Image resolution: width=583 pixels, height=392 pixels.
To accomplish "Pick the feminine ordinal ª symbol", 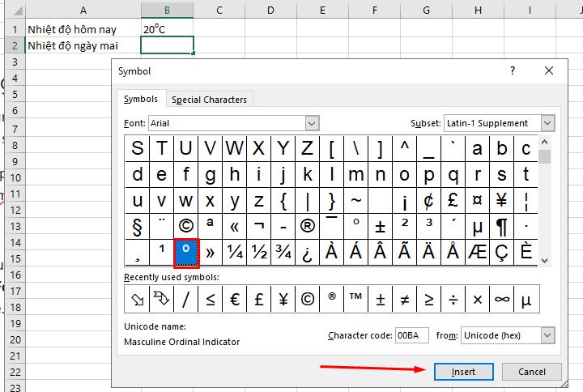I will pos(210,226).
